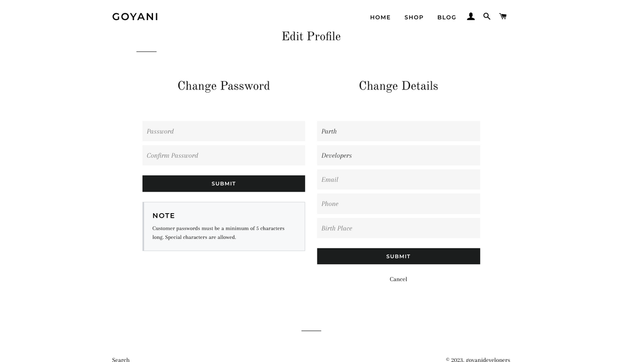Viewport: 644px width, 362px height.
Task: Select the first name field containing Parth
Action: [x=398, y=131]
